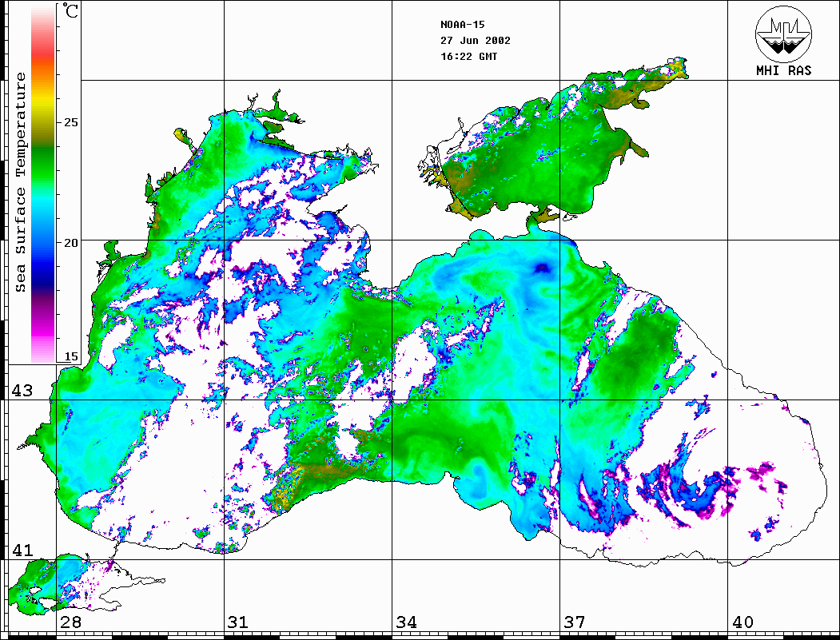Image resolution: width=840 pixels, height=640 pixels.
Task: Click longitude label '34'
Action: coord(407,622)
